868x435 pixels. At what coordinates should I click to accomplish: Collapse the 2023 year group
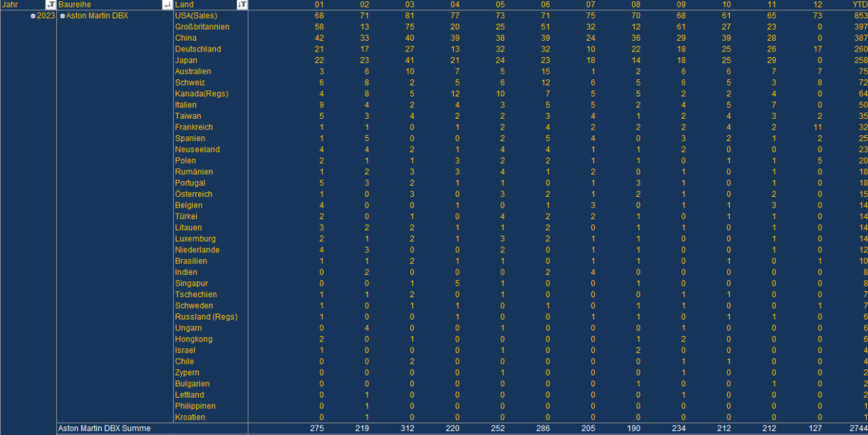coord(33,16)
